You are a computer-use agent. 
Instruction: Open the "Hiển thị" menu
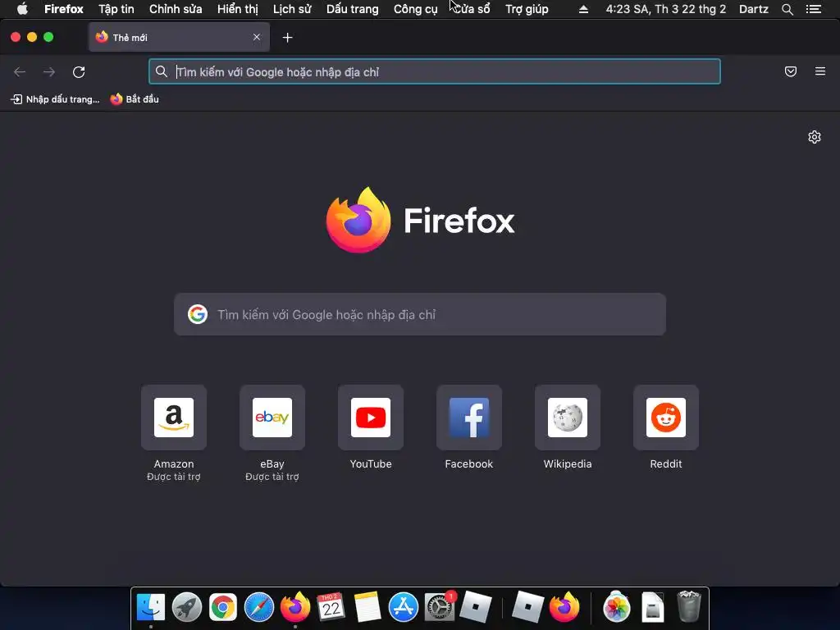tap(237, 9)
